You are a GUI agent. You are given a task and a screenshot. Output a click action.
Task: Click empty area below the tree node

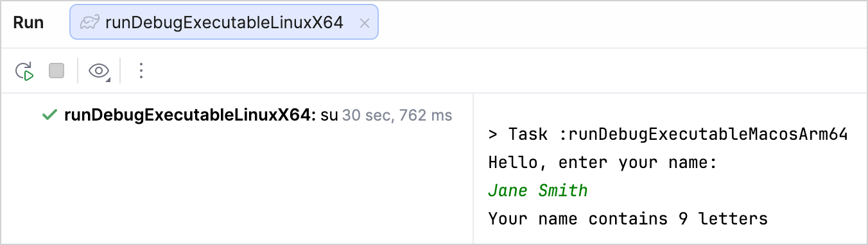tap(236, 186)
